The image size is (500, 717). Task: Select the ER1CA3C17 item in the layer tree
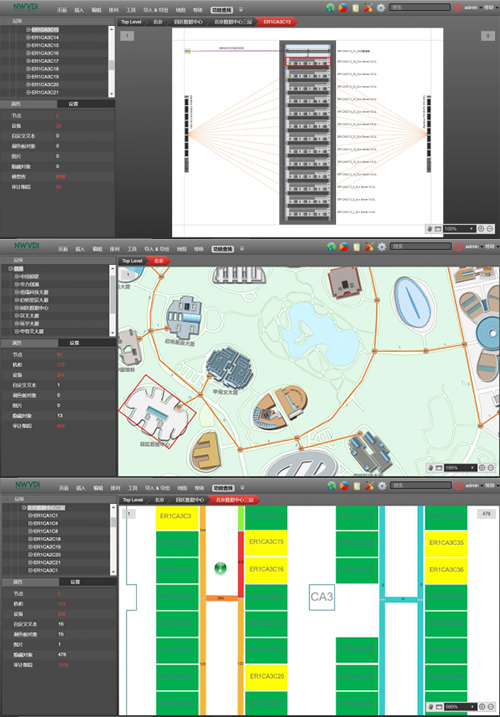tap(45, 61)
